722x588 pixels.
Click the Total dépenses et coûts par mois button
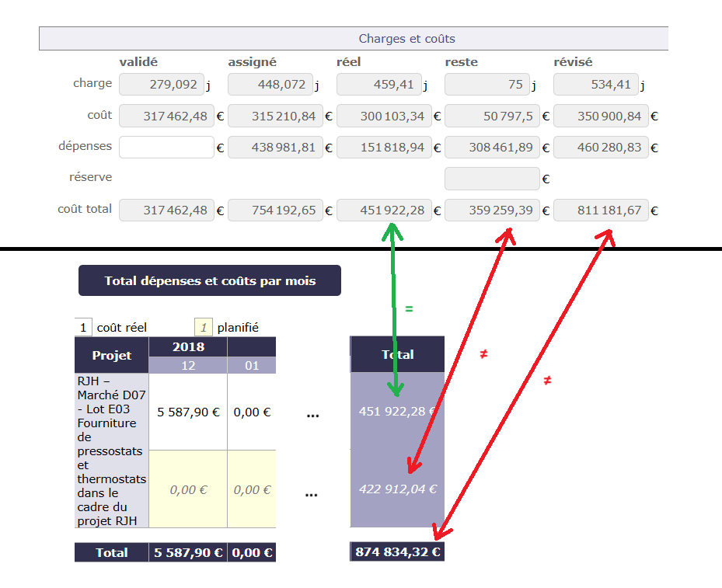pos(210,280)
